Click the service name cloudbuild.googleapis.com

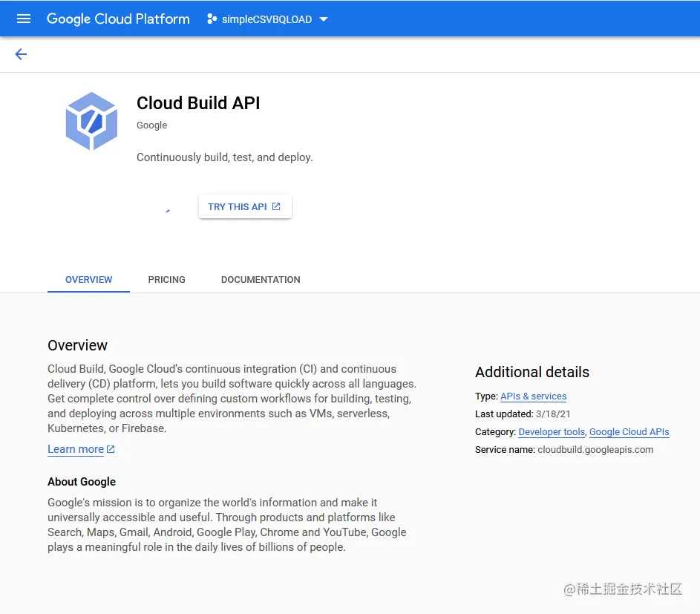pos(595,450)
